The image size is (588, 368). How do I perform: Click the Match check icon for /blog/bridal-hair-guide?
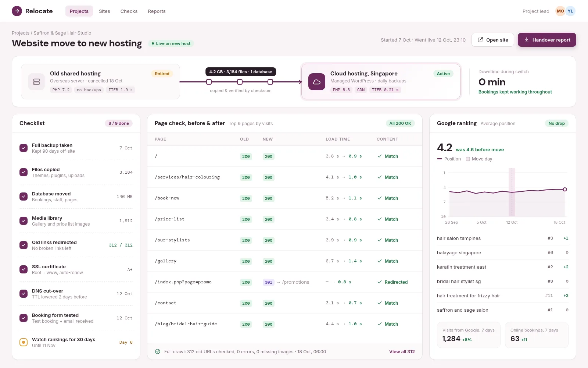tap(380, 324)
